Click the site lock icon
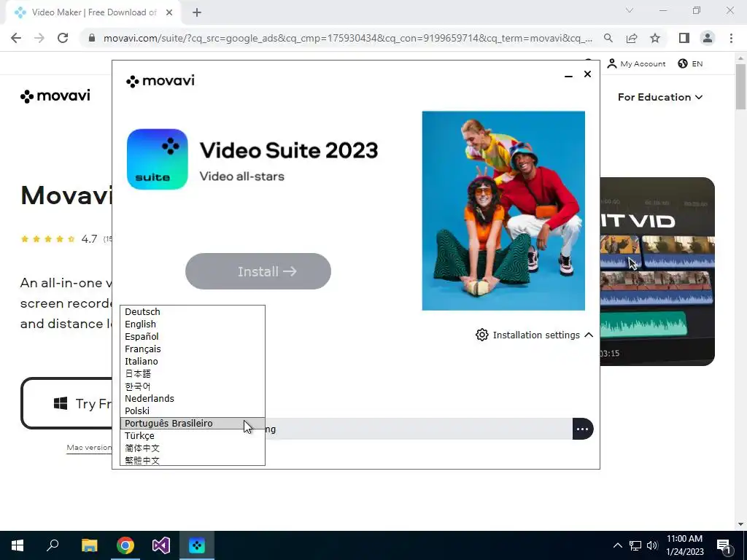 point(92,38)
